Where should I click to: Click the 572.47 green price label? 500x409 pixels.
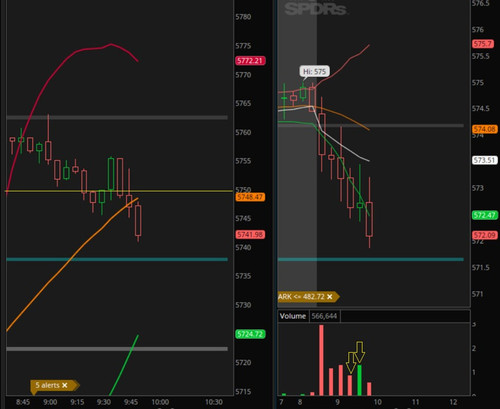tap(485, 215)
